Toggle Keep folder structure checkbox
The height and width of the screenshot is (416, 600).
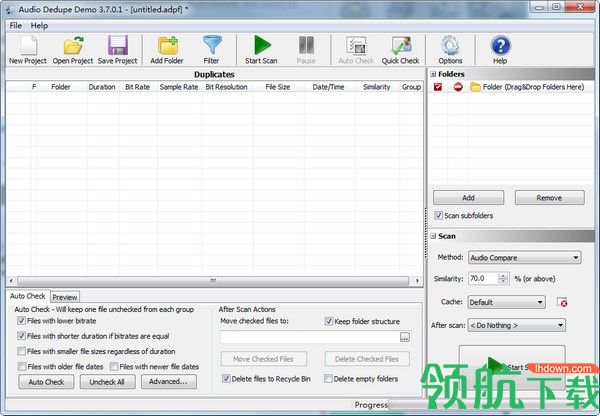(329, 321)
